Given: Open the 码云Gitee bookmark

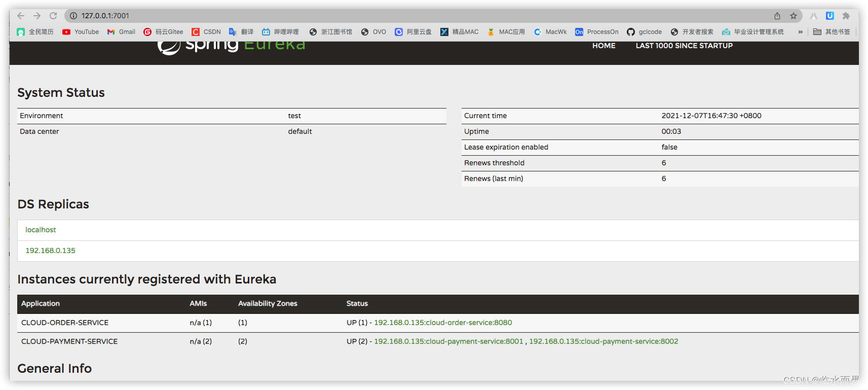Looking at the screenshot, I should (x=163, y=32).
